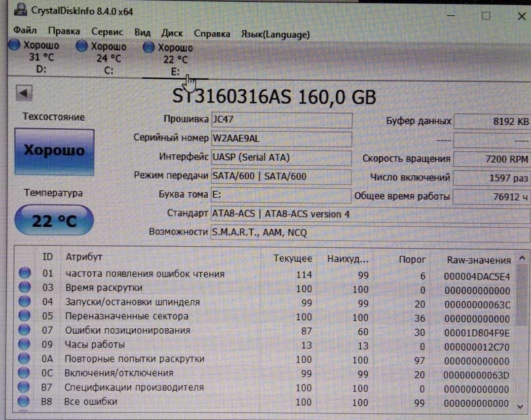The image size is (531, 420).
Task: Click raw value 000000012C70
Action: coord(477,347)
